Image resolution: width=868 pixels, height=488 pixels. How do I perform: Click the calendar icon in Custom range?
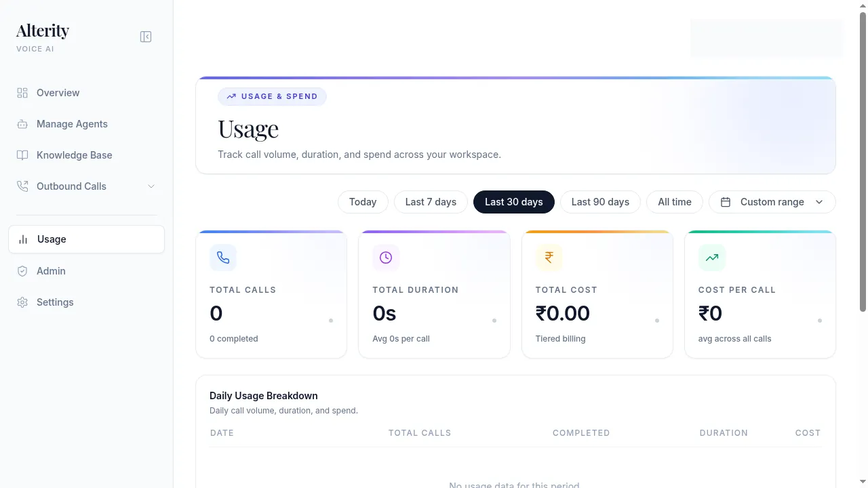click(726, 202)
